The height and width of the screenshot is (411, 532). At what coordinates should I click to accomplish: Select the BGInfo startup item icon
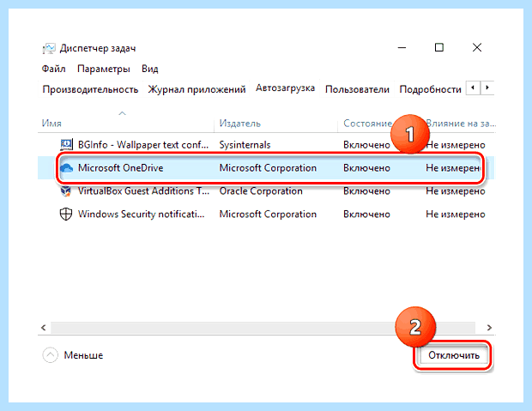(66, 145)
